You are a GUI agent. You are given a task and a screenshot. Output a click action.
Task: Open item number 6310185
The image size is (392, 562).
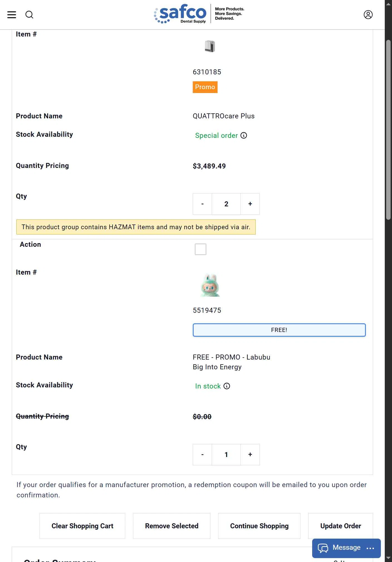tap(207, 72)
